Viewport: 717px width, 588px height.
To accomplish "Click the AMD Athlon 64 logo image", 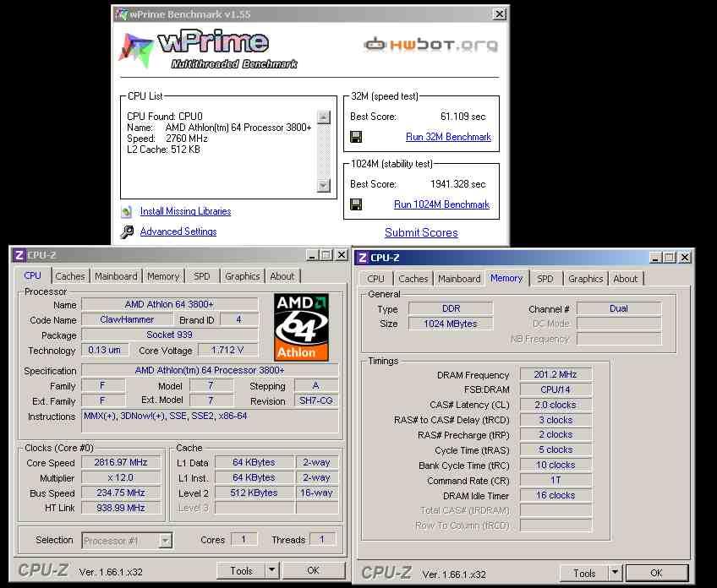I will point(301,327).
